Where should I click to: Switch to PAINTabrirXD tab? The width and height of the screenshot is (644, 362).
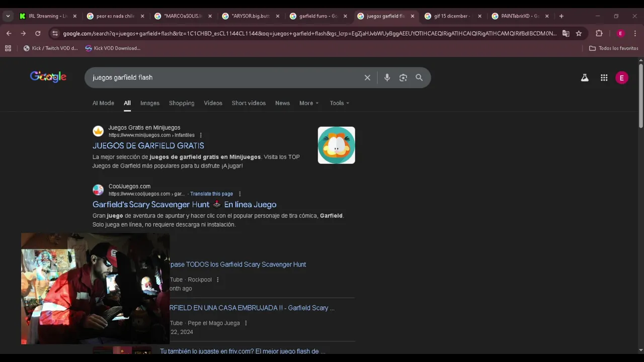(x=520, y=16)
